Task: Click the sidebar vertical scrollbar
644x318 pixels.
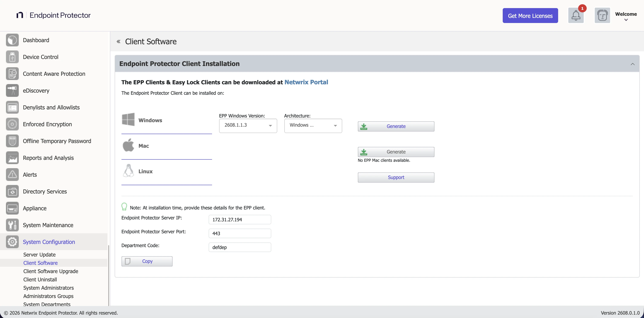Action: 108,275
